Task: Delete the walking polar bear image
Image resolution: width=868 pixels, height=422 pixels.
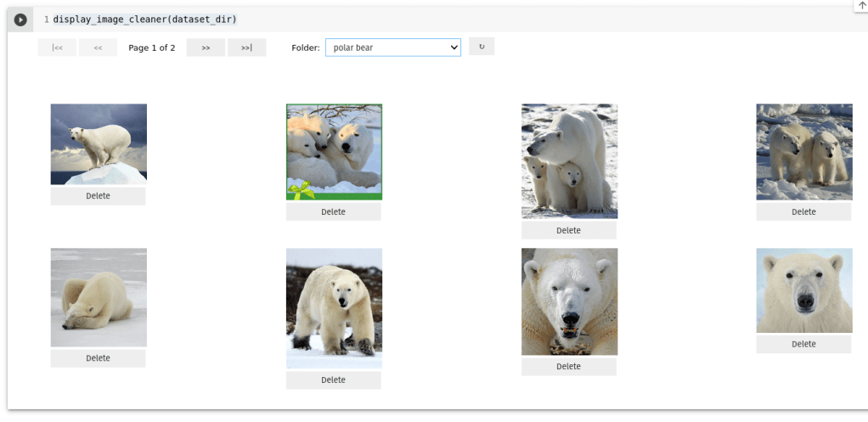Action: pos(333,380)
